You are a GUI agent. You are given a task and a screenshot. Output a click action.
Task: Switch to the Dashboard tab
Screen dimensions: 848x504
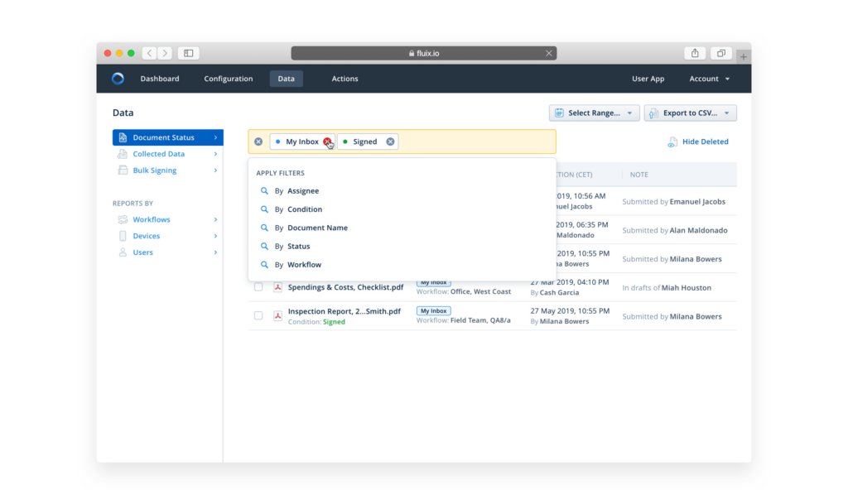(160, 79)
